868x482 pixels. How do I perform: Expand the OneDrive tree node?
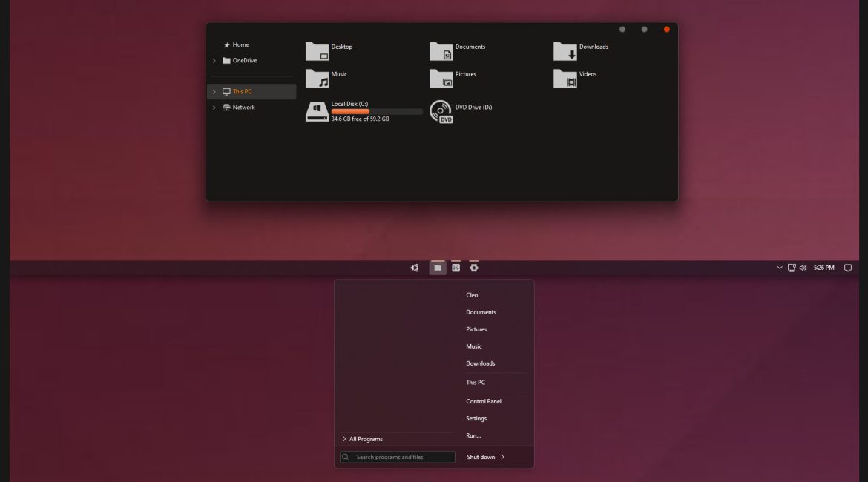[x=214, y=60]
